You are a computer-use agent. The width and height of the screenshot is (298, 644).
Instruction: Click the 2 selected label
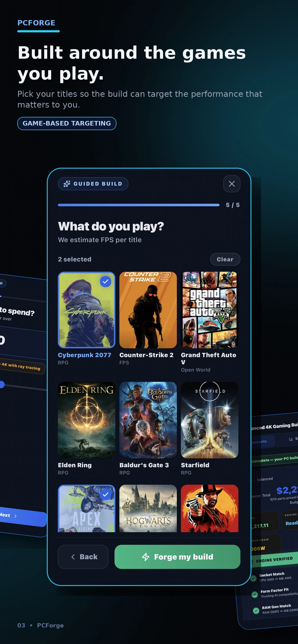[74, 259]
